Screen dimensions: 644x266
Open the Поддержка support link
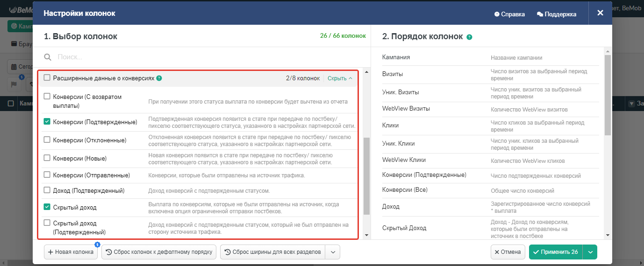click(x=557, y=14)
